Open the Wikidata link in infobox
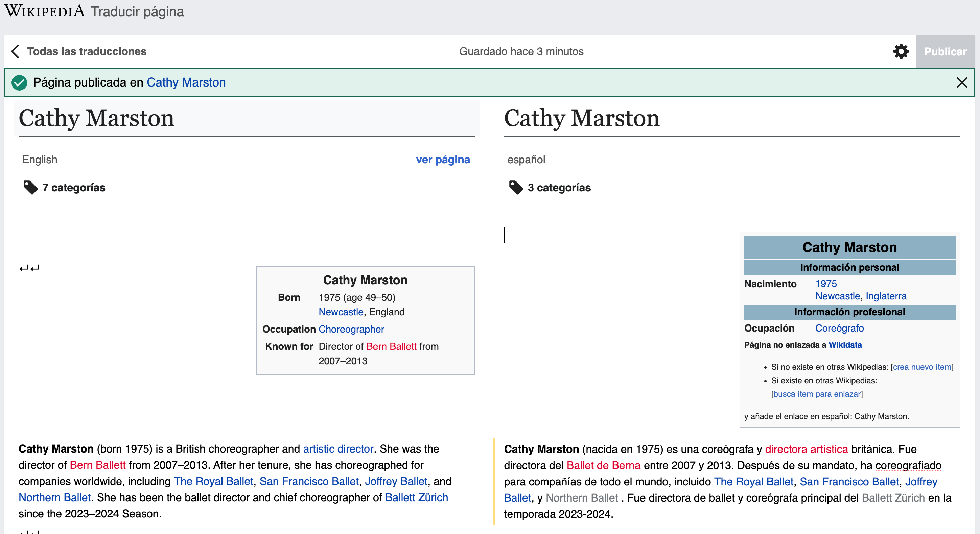 (845, 345)
